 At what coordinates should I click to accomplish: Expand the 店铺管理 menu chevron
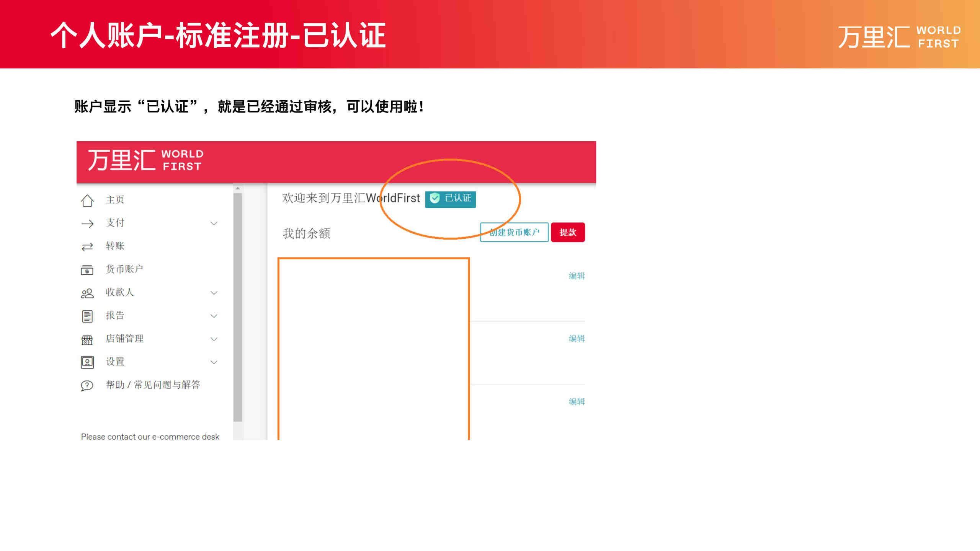click(214, 339)
